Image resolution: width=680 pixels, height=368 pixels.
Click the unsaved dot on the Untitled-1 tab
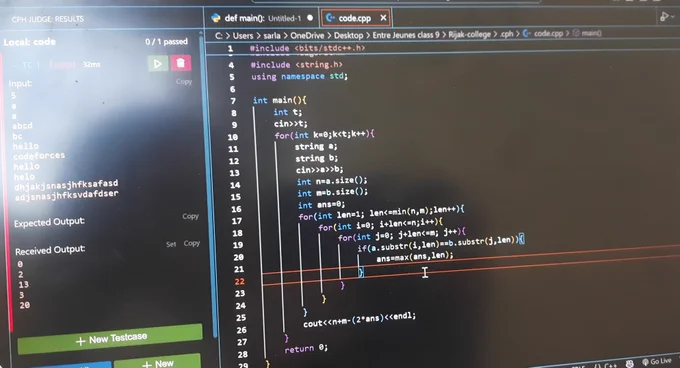tap(310, 18)
